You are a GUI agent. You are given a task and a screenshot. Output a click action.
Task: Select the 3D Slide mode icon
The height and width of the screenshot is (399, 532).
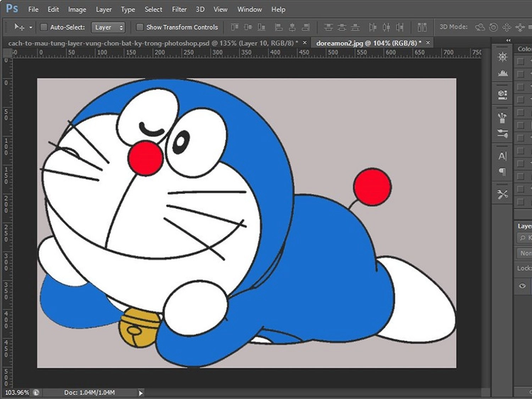[x=520, y=27]
